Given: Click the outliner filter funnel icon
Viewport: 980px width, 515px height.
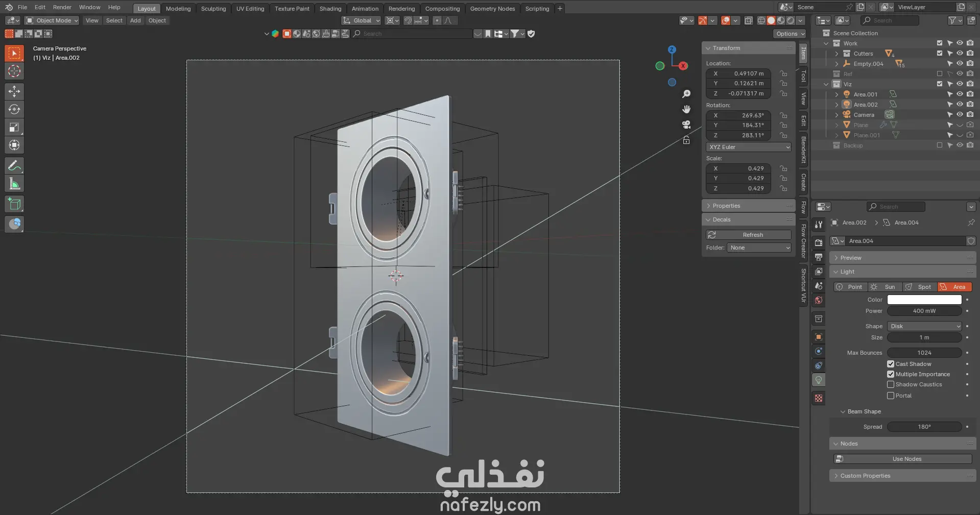Looking at the screenshot, I should coord(952,20).
